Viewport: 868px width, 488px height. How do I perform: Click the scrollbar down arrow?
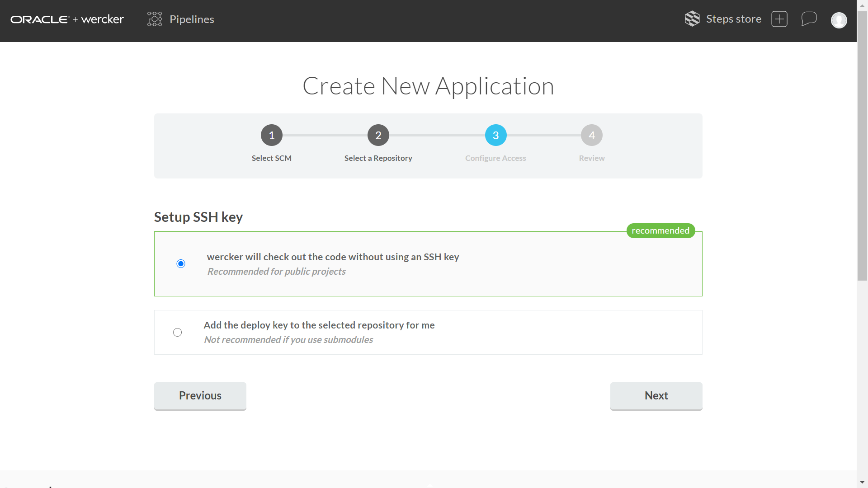[x=862, y=482]
